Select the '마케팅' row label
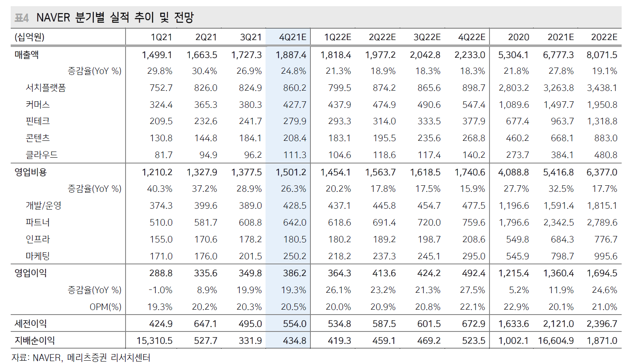The width and height of the screenshot is (641, 364). pos(38,256)
